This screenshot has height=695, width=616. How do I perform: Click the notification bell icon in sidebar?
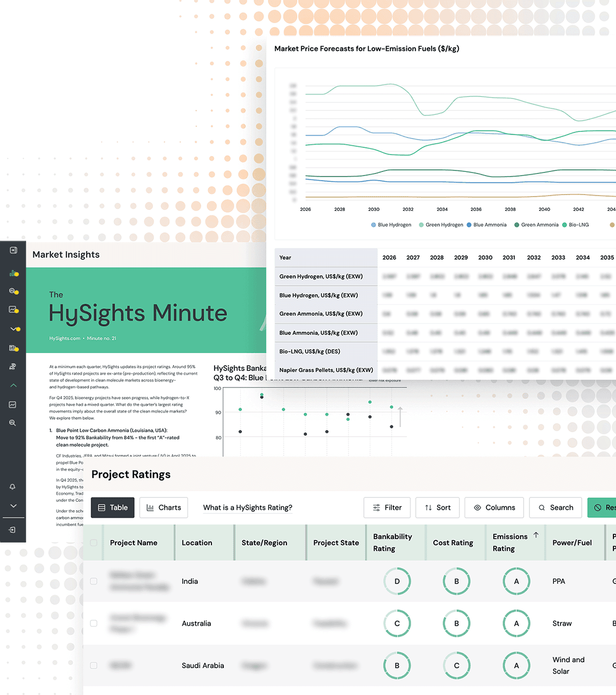[x=13, y=487]
